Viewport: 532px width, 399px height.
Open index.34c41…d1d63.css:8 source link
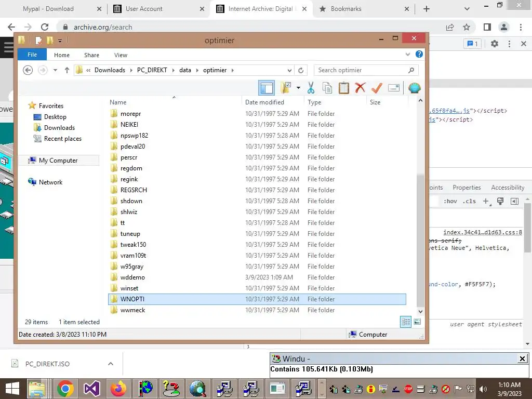pos(483,232)
